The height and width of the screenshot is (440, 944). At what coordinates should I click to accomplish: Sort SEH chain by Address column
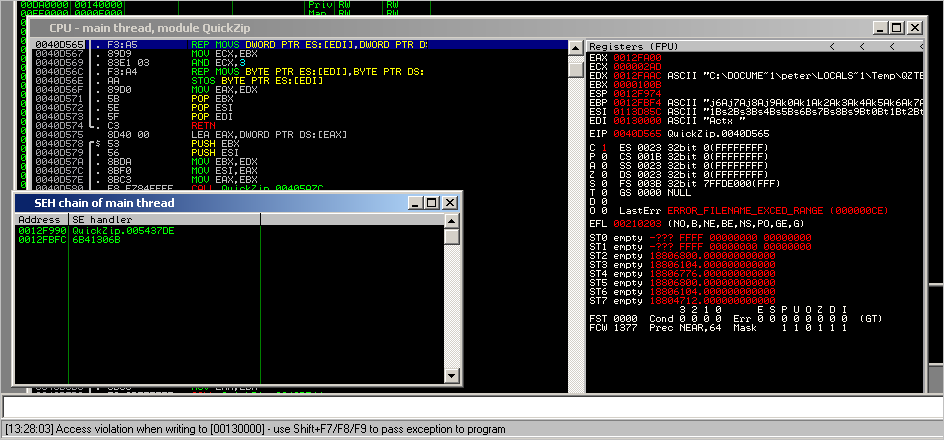coord(40,219)
